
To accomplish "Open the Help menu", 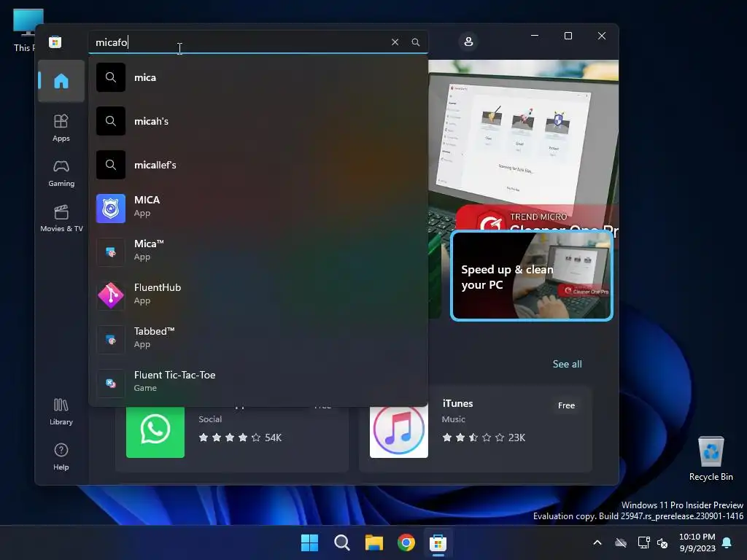I will (61, 456).
